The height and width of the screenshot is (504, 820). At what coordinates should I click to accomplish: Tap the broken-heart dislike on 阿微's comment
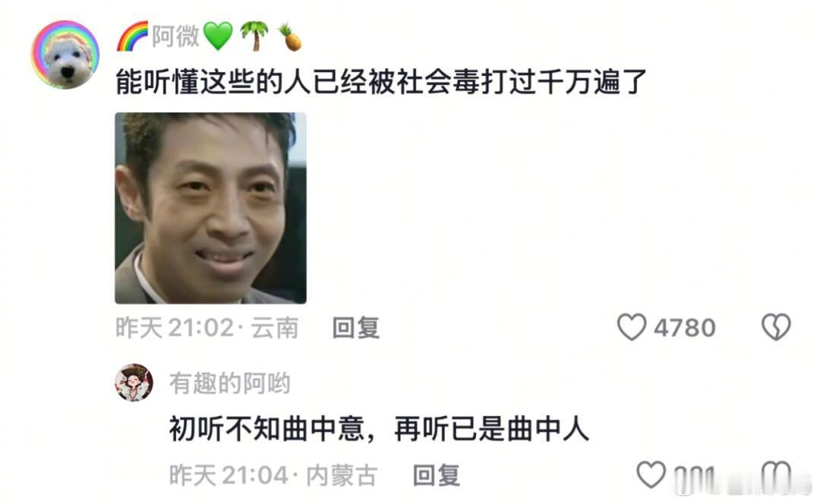tap(776, 327)
